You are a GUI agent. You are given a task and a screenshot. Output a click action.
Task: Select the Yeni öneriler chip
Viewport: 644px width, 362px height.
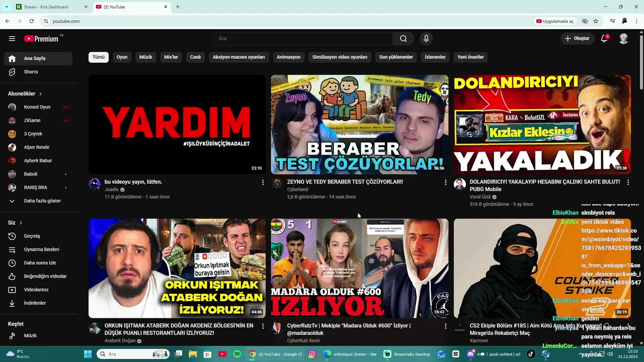[470, 57]
